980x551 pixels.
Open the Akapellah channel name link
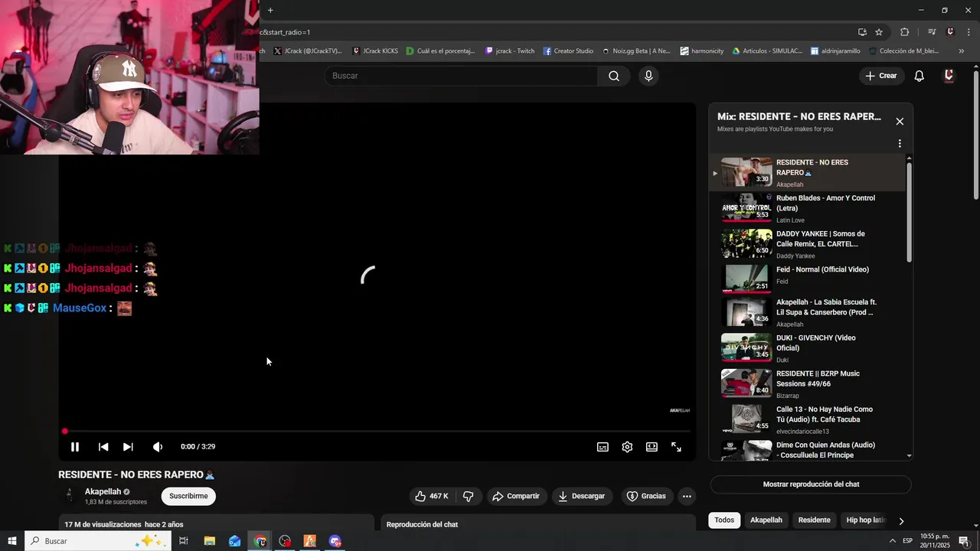point(103,491)
